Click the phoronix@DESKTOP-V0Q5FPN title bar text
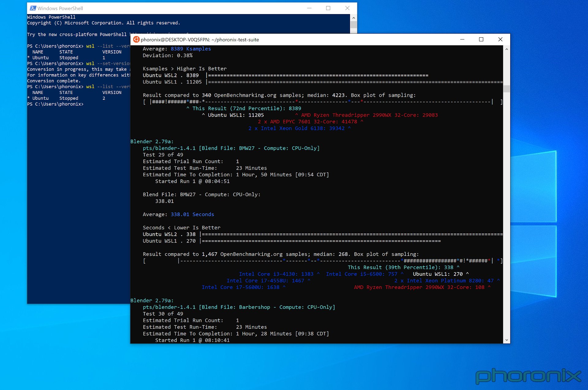This screenshot has height=390, width=588. pos(200,40)
